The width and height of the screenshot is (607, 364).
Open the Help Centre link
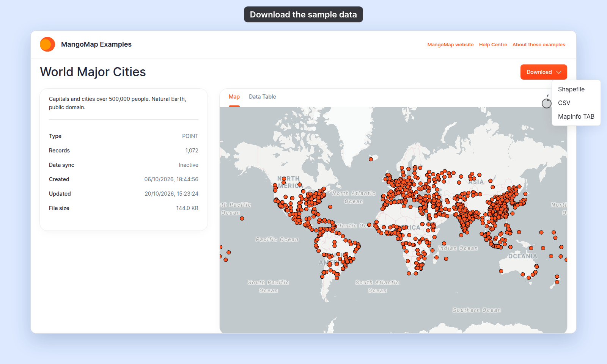(493, 44)
